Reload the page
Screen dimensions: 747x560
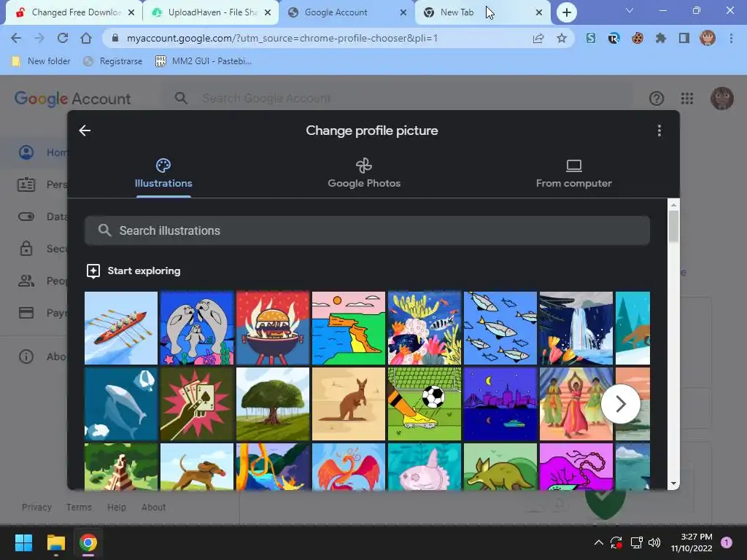pos(63,38)
